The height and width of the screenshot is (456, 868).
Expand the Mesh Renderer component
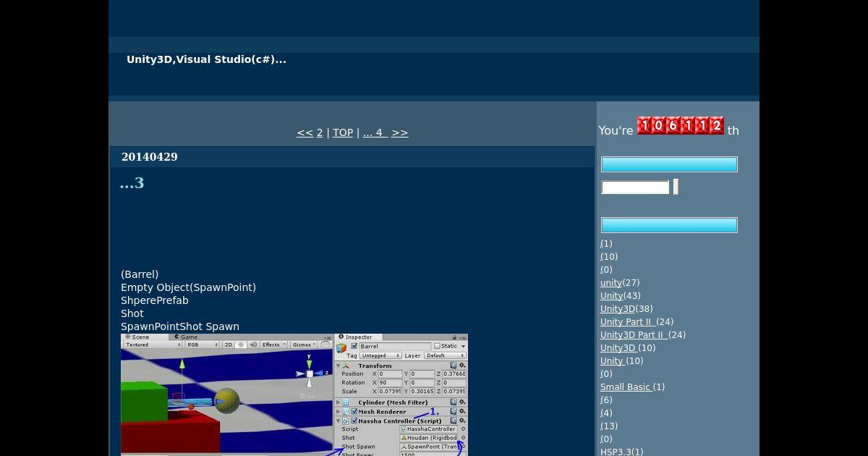(x=339, y=411)
